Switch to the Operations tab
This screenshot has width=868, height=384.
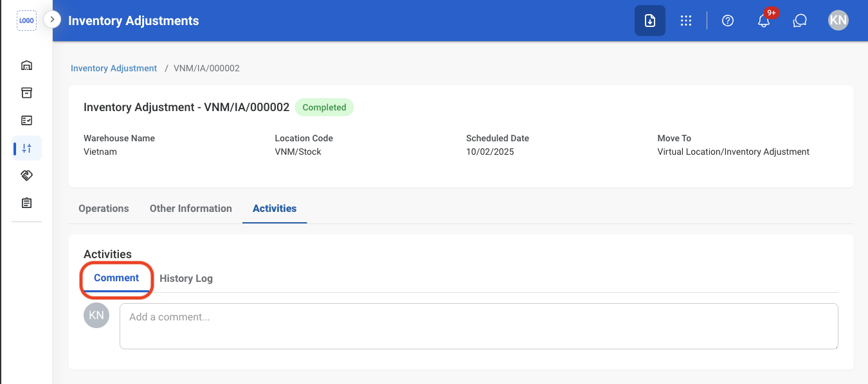[104, 209]
